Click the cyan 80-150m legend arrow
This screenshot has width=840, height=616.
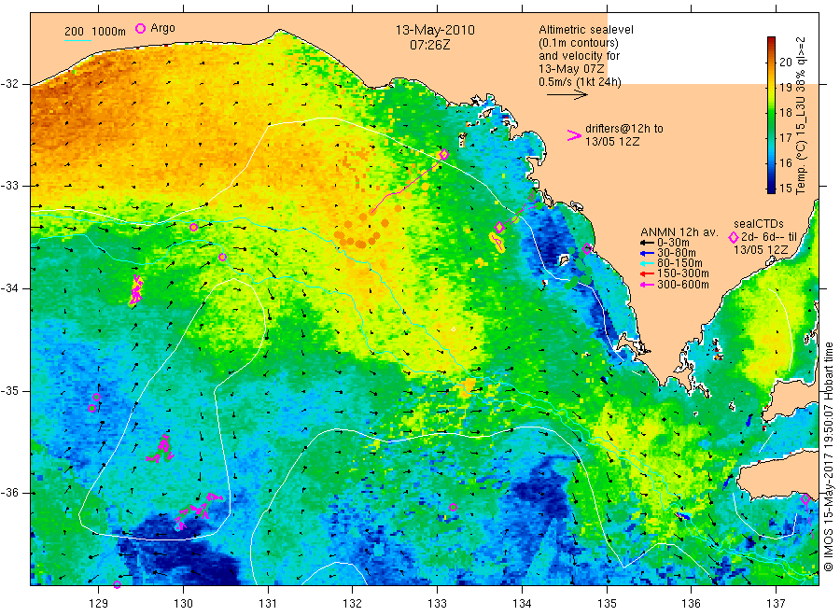click(646, 263)
